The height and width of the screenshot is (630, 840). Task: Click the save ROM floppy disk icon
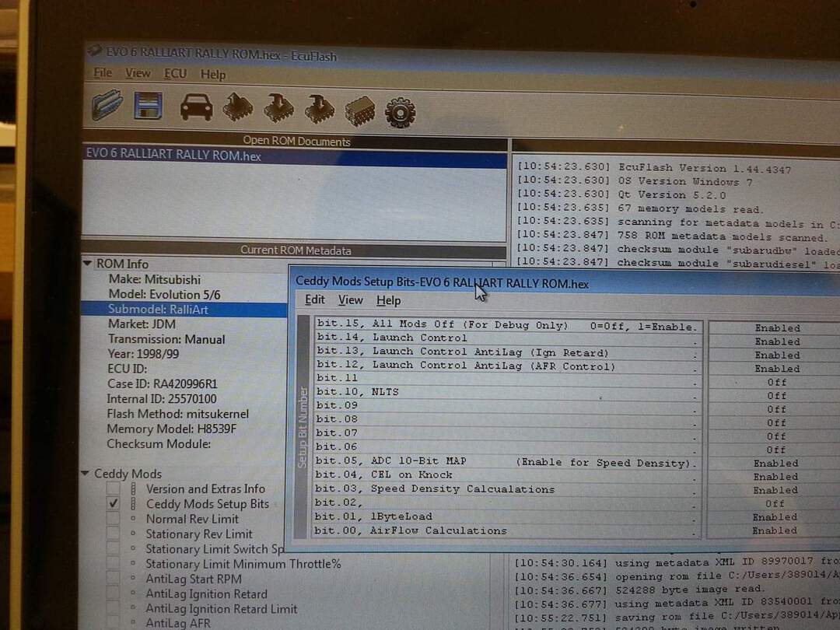click(148, 105)
